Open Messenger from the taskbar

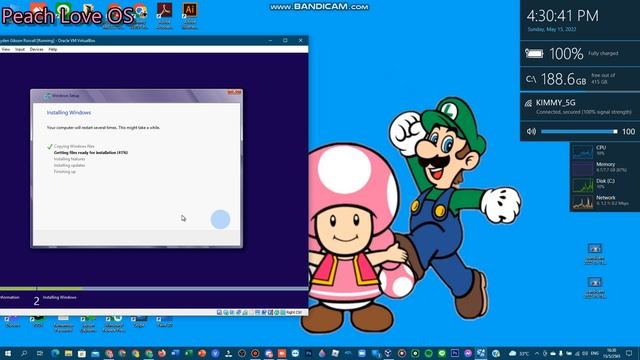tap(468, 353)
